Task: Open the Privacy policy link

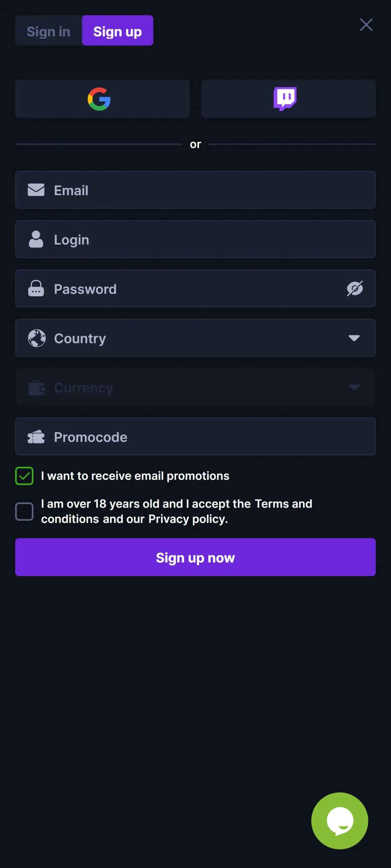Action: click(188, 519)
